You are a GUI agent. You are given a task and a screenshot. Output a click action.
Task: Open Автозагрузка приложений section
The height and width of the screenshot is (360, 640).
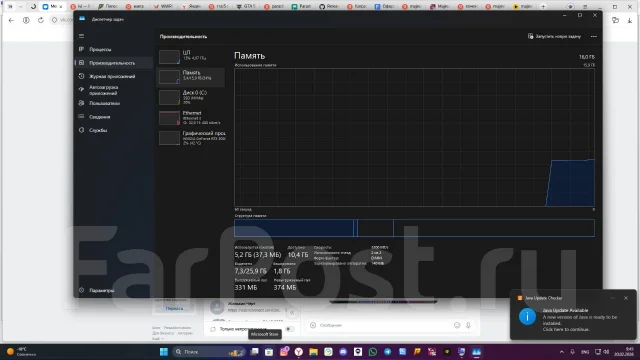[104, 90]
